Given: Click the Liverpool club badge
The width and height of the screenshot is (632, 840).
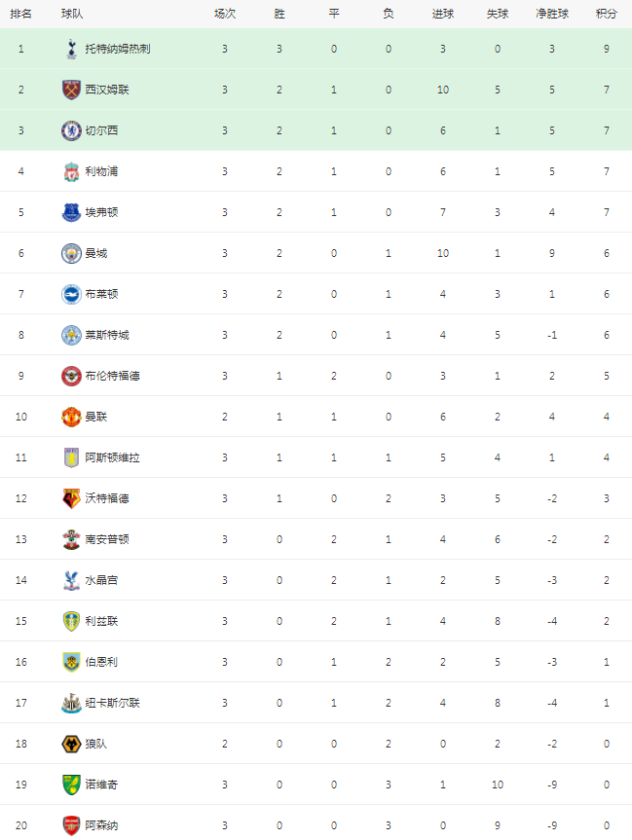Looking at the screenshot, I should coord(71,171).
